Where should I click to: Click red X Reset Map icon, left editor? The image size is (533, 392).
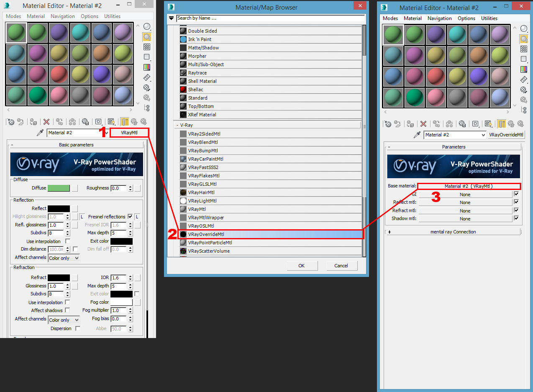pos(46,122)
